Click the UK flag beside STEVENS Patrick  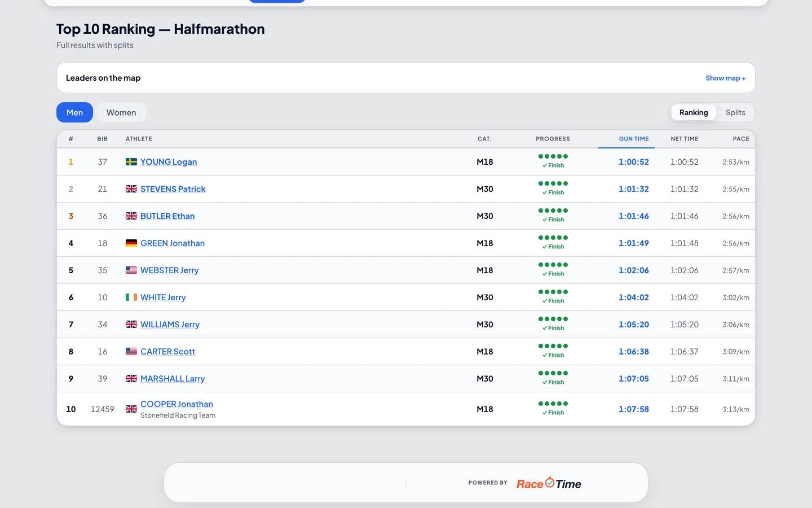(x=131, y=189)
